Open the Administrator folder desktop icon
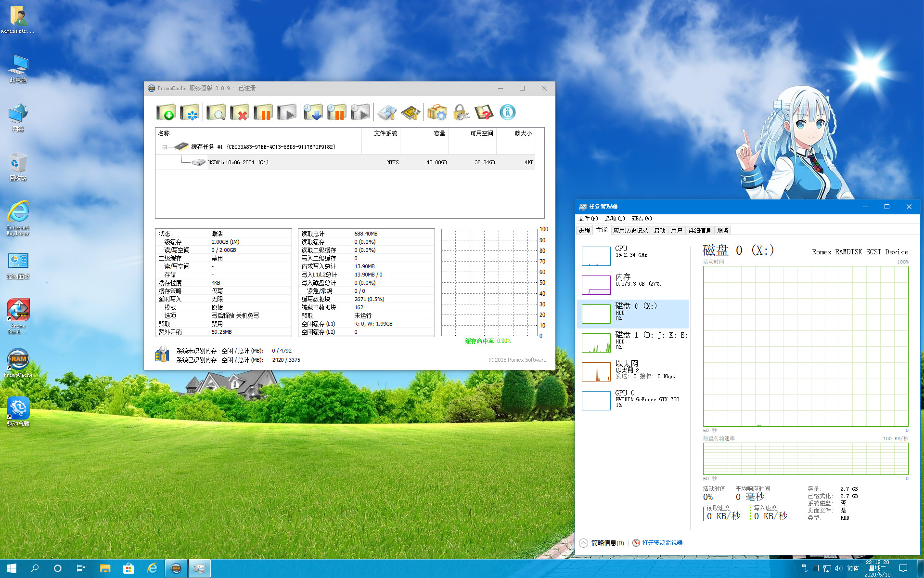924x578 pixels. (18, 20)
